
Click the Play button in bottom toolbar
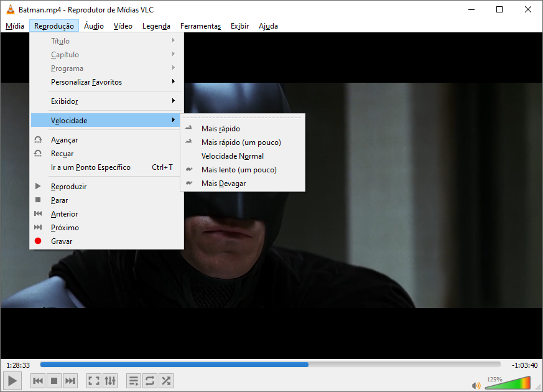(x=12, y=380)
